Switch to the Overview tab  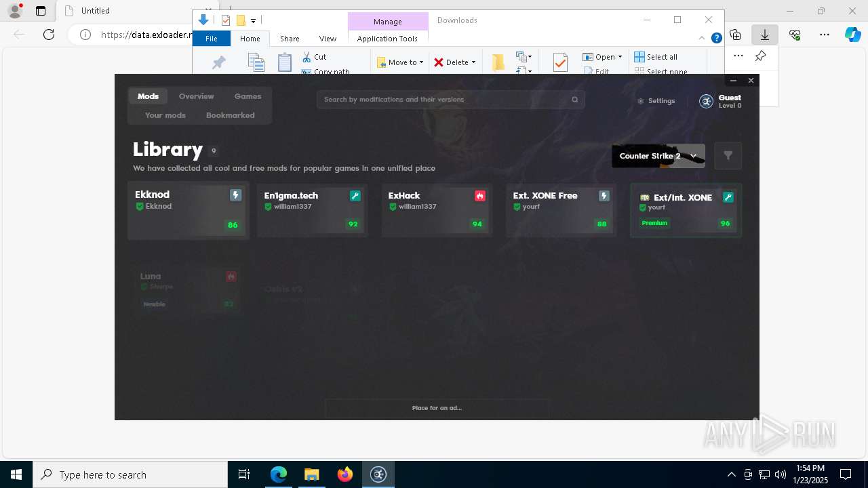[x=197, y=96]
